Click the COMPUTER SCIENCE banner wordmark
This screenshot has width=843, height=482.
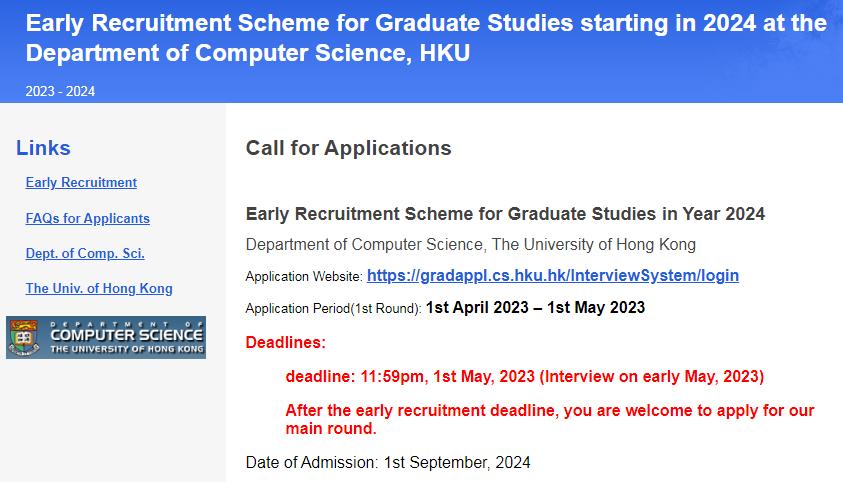(x=126, y=335)
